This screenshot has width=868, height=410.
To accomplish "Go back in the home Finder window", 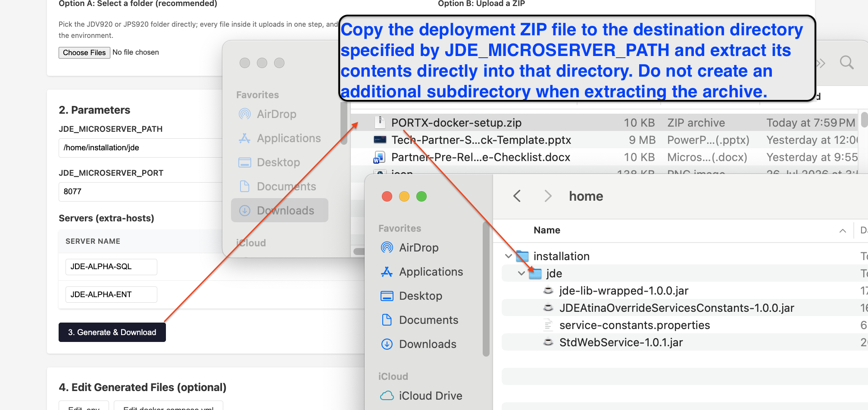I will 517,196.
